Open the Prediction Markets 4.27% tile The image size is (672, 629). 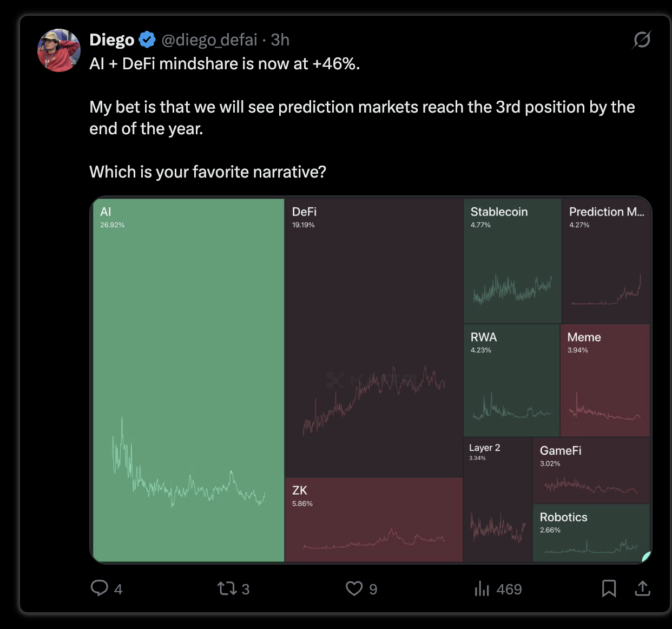tap(606, 261)
